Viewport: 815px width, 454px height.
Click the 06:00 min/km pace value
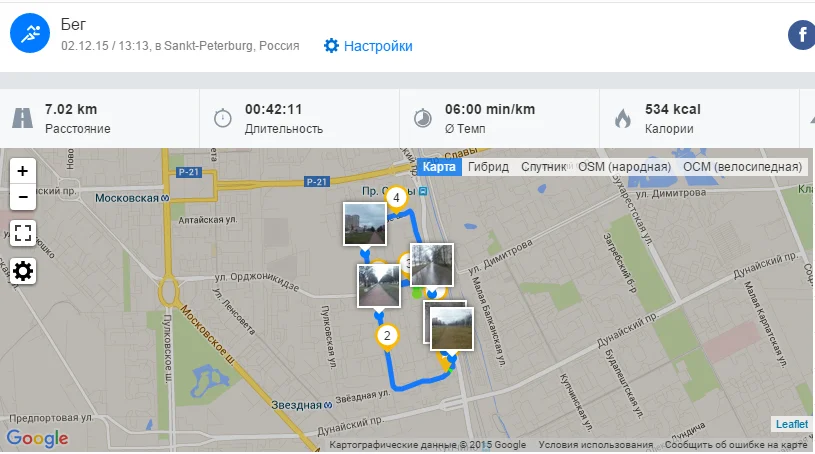click(490, 109)
